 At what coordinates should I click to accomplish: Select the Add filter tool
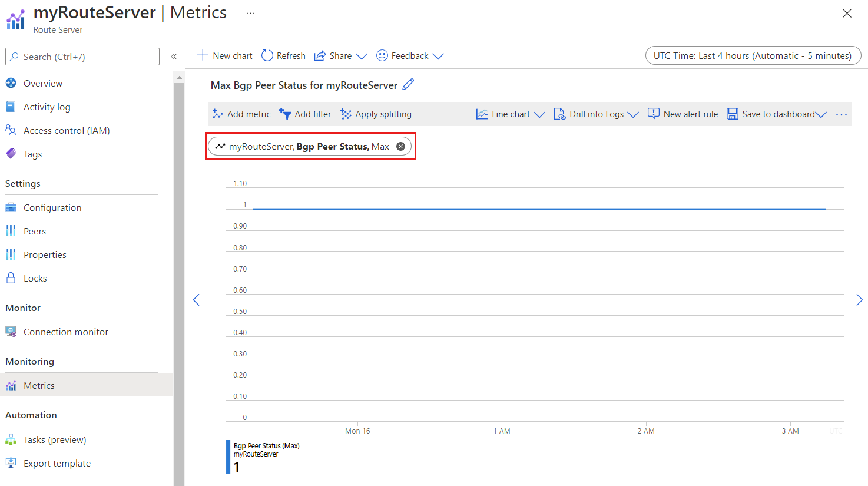(305, 114)
